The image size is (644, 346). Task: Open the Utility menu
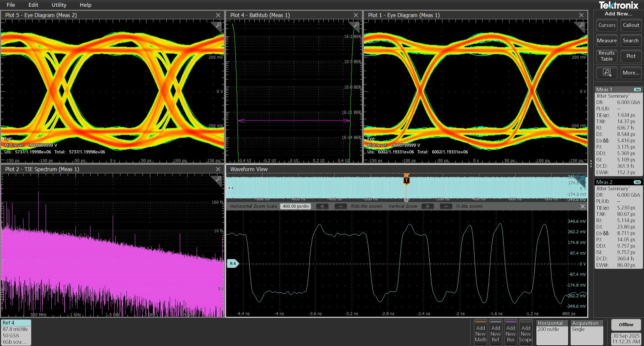[59, 5]
